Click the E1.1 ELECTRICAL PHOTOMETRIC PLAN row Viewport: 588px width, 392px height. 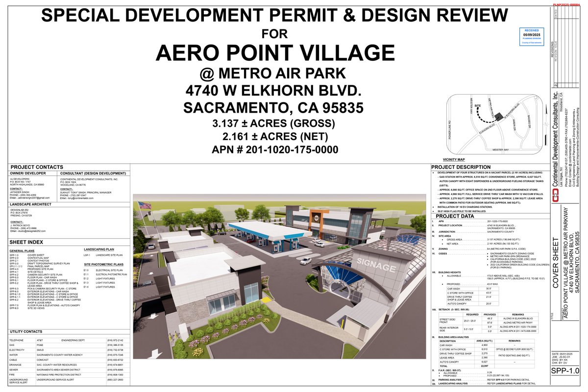[x=105, y=274]
